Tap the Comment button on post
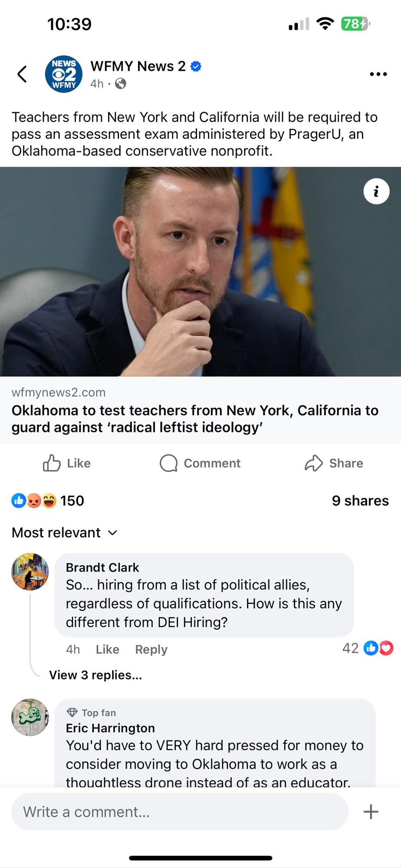Screen dimensions: 401x868 pyautogui.click(x=200, y=463)
